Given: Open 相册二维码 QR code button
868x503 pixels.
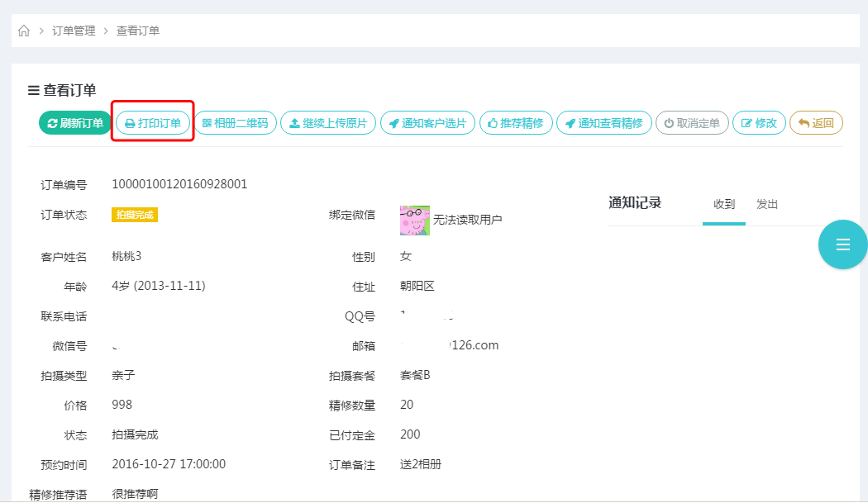Looking at the screenshot, I should [235, 123].
